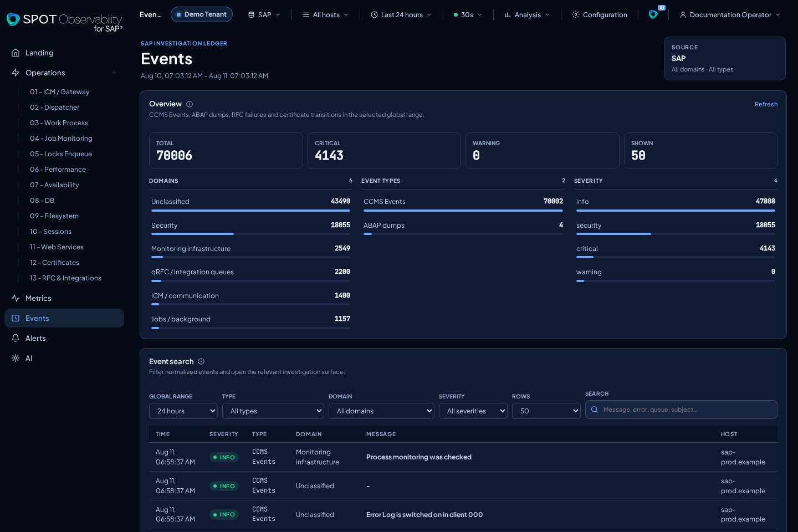Open the SAP source dropdown

pyautogui.click(x=264, y=14)
